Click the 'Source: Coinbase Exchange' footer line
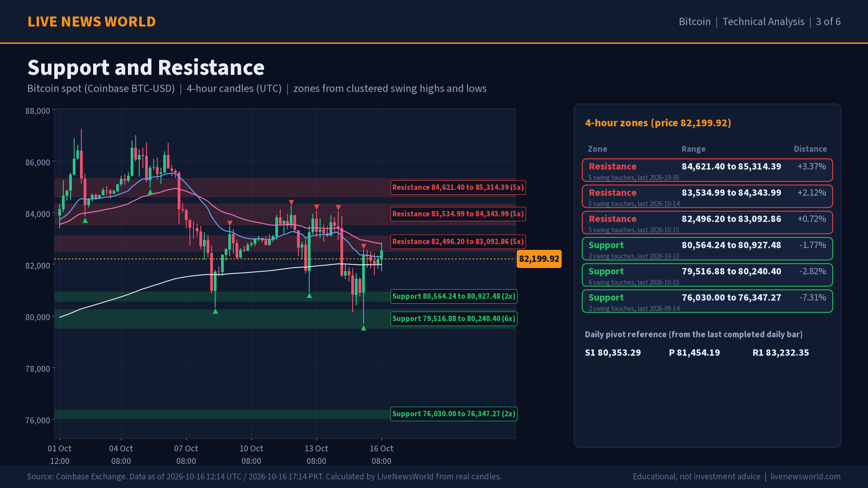 pos(264,477)
